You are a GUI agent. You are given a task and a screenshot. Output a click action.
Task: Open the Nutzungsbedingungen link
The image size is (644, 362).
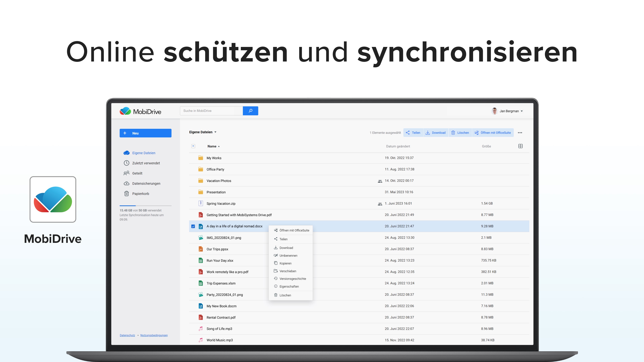154,335
